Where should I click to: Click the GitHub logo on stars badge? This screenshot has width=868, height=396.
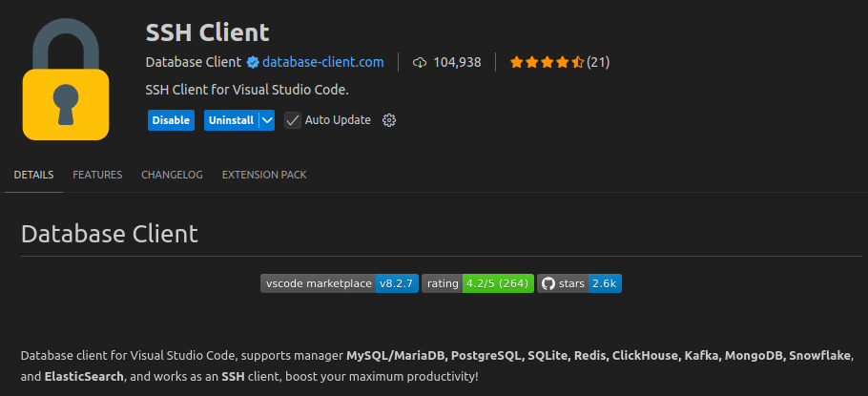pos(548,283)
